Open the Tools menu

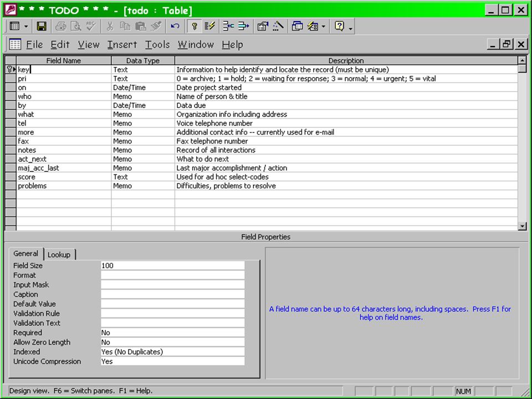157,44
